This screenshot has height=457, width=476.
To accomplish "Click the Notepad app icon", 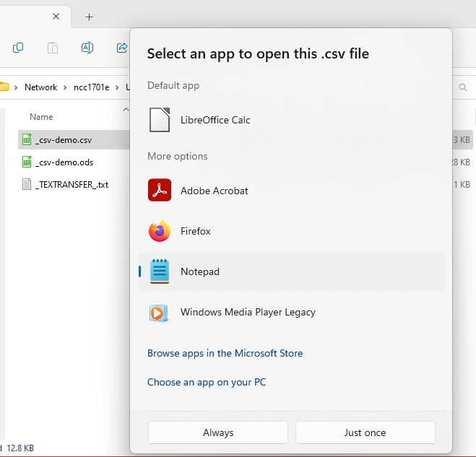I will click(x=160, y=271).
